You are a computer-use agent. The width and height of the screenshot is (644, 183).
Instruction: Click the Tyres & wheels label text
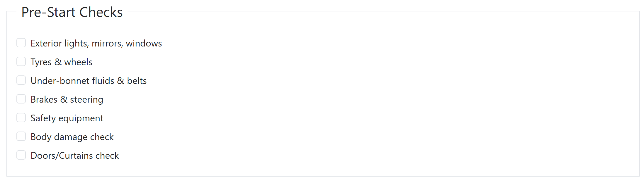tap(61, 62)
